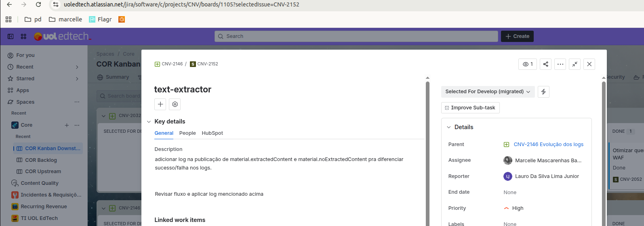This screenshot has height=226, width=644.
Task: Expand the Recent menu in sidebar
Action: pos(77,67)
